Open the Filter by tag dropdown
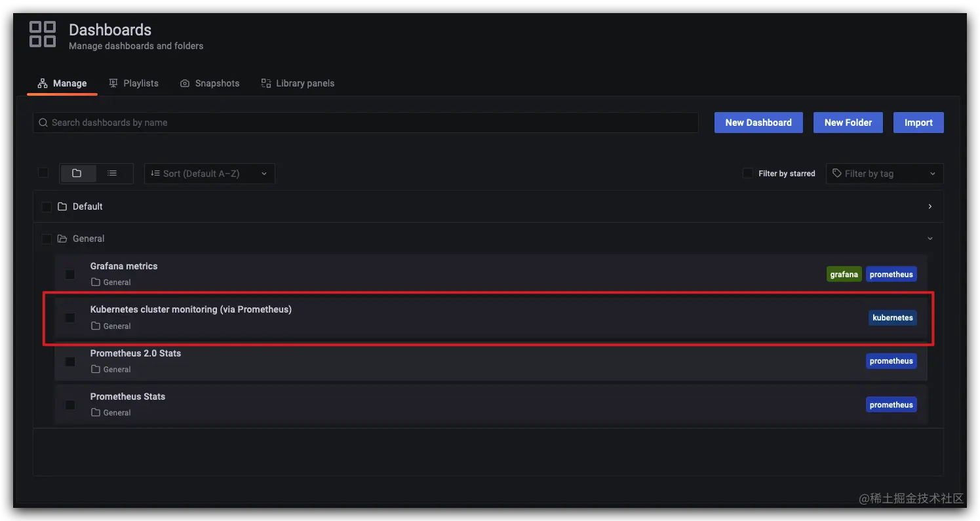Viewport: 980px width, 521px height. 885,174
